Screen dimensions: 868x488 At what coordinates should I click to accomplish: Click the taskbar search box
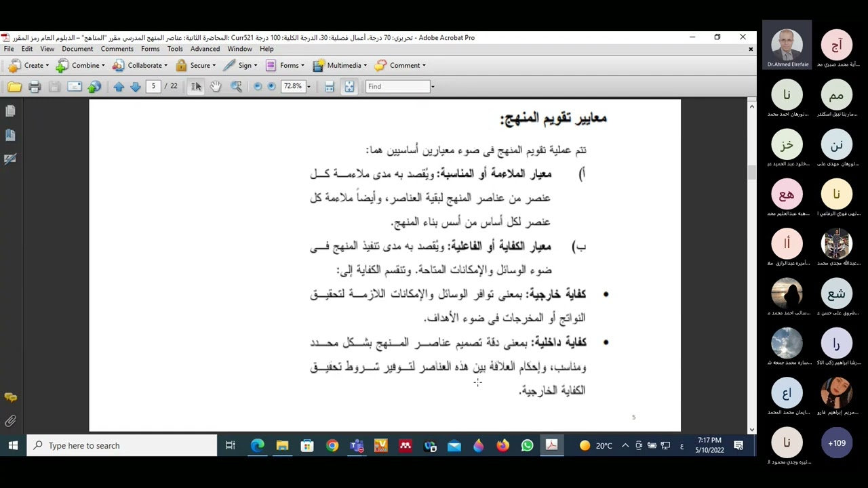tap(122, 445)
